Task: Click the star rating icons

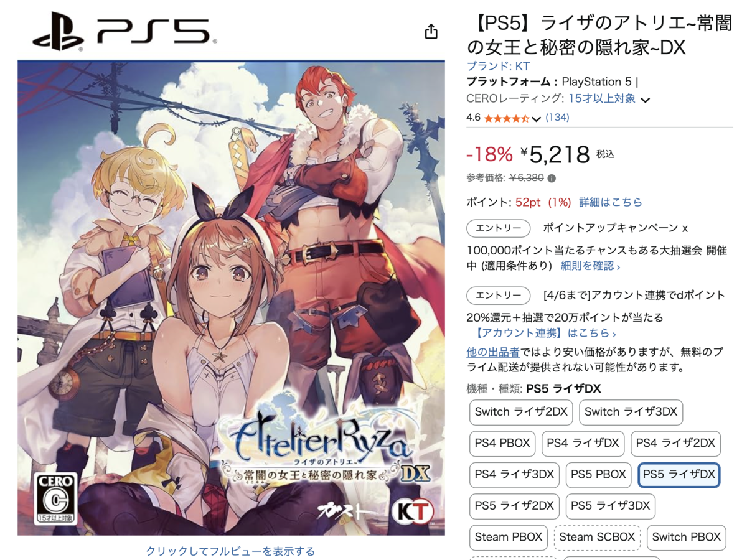Action: pos(506,118)
